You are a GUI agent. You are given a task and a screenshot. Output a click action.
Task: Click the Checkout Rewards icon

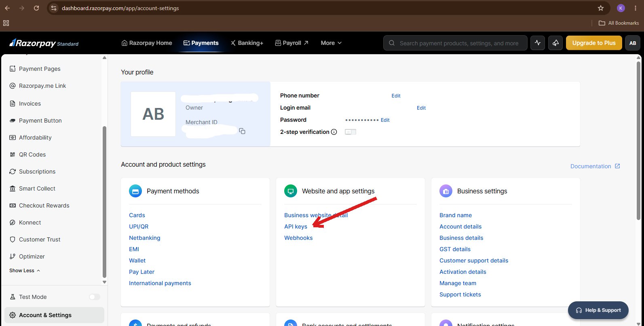[x=13, y=205]
